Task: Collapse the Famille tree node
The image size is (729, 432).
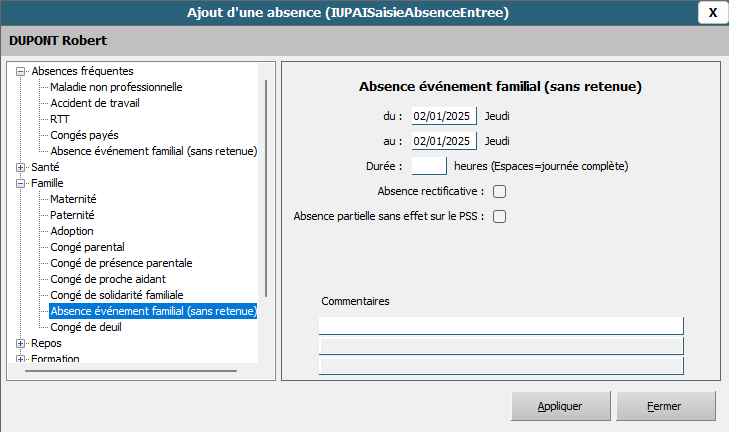Action: point(22,183)
